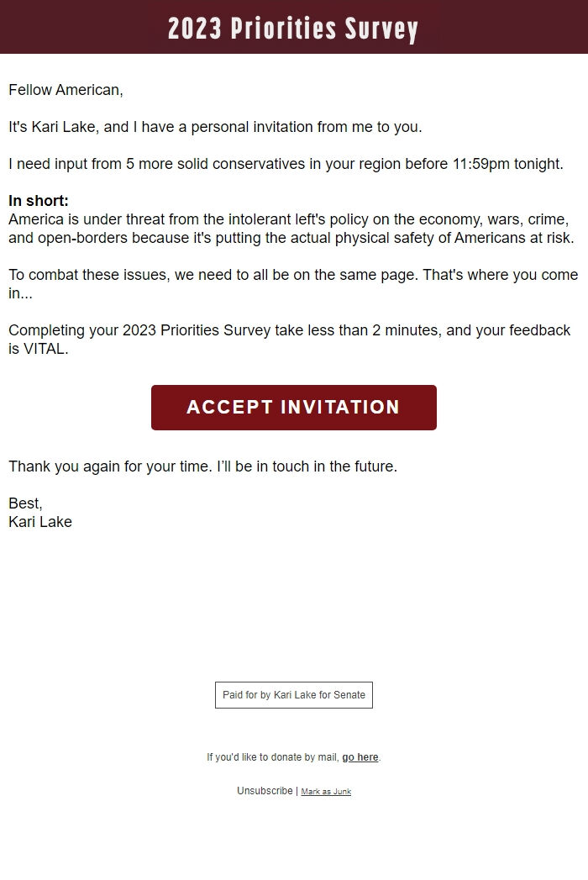588x880 pixels.
Task: Select the 11:59pm deadline sentence
Action: (286, 163)
